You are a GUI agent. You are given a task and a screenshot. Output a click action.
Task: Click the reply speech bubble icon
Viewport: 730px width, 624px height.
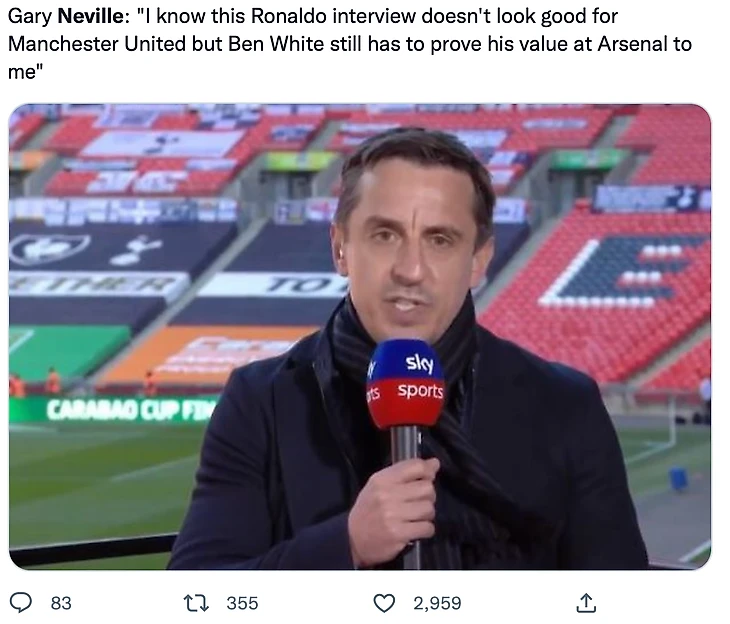tap(21, 602)
